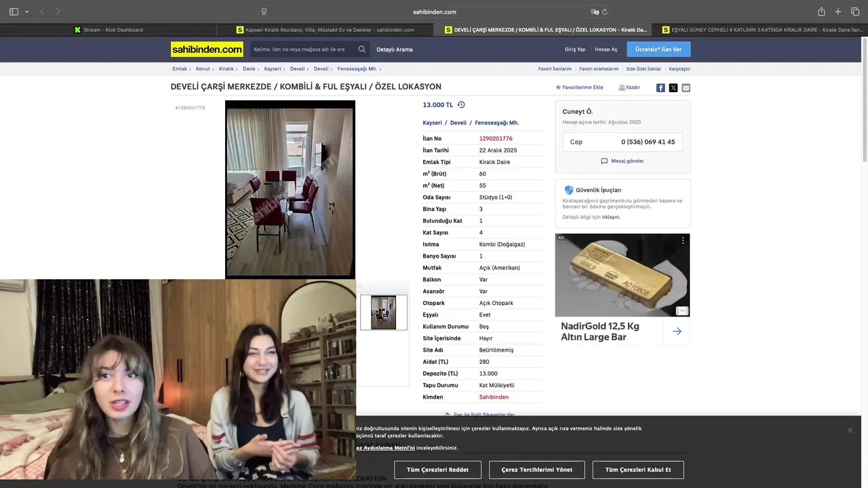Open Daire breadcrumb

249,68
